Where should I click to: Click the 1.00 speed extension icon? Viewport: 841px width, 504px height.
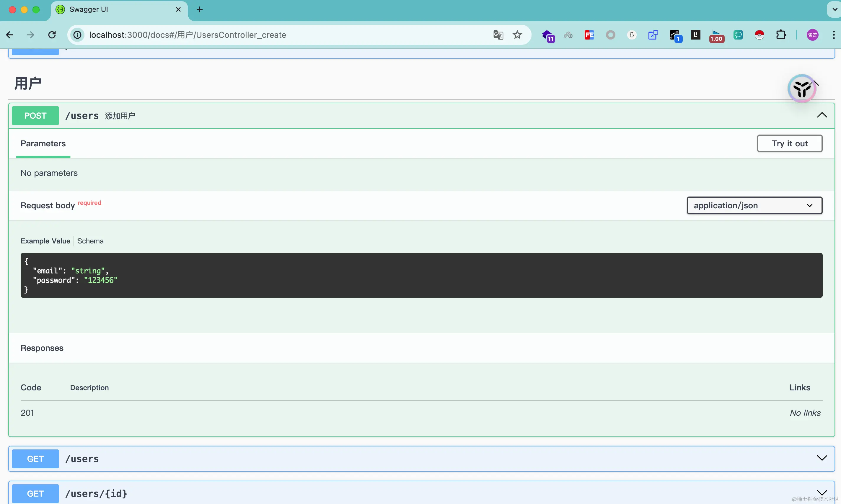pos(716,36)
